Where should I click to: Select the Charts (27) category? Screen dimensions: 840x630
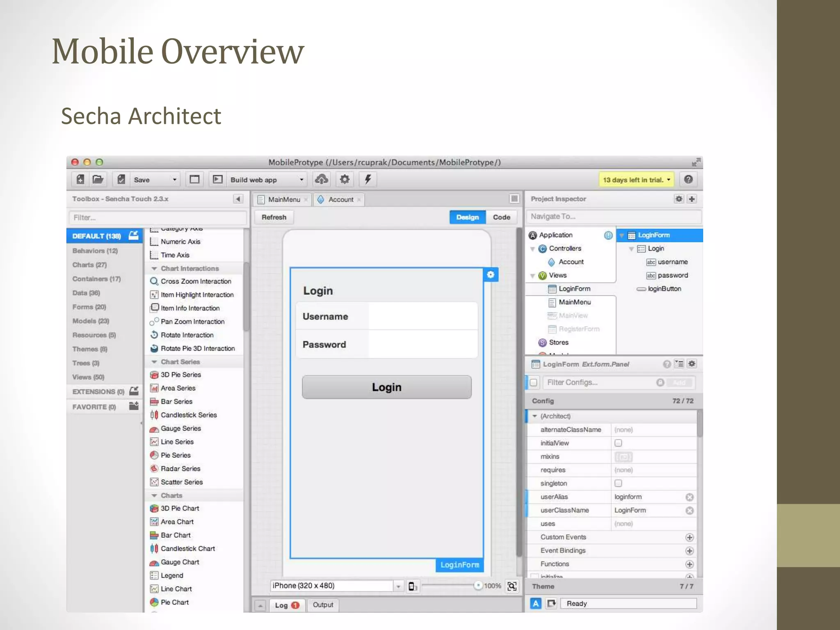(x=89, y=265)
